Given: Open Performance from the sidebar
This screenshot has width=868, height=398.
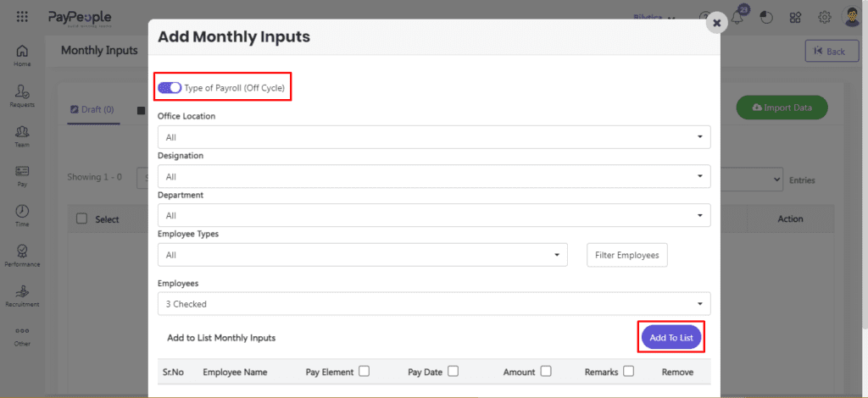Looking at the screenshot, I should point(22,252).
